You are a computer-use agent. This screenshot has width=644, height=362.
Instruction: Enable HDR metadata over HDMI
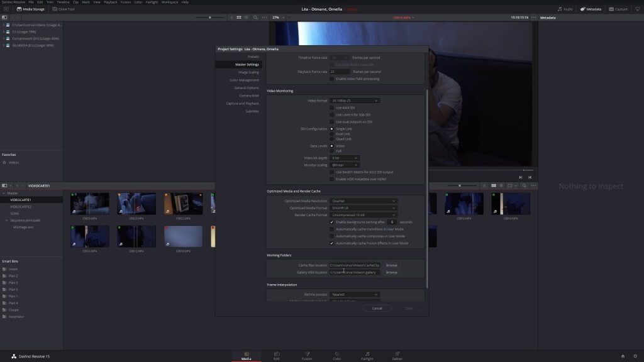point(332,179)
